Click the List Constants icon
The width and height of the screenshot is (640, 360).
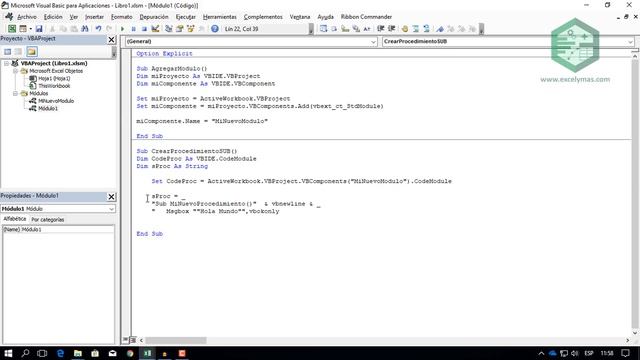pos(334,29)
